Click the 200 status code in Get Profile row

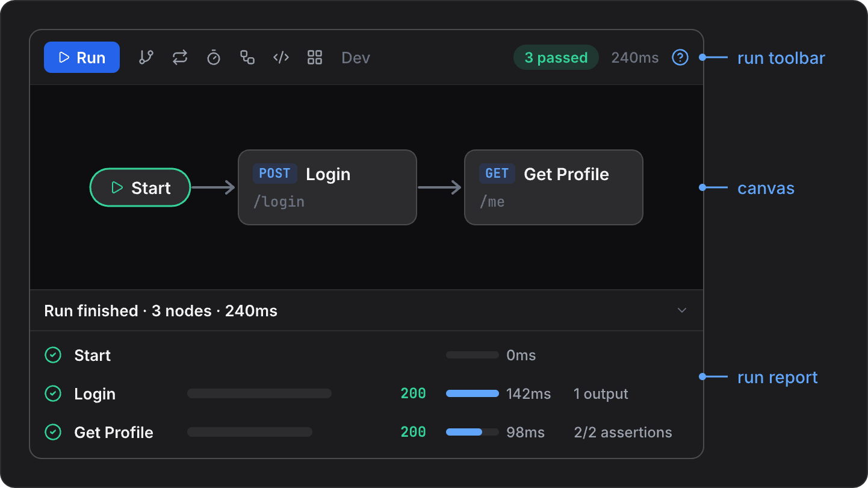coord(414,432)
